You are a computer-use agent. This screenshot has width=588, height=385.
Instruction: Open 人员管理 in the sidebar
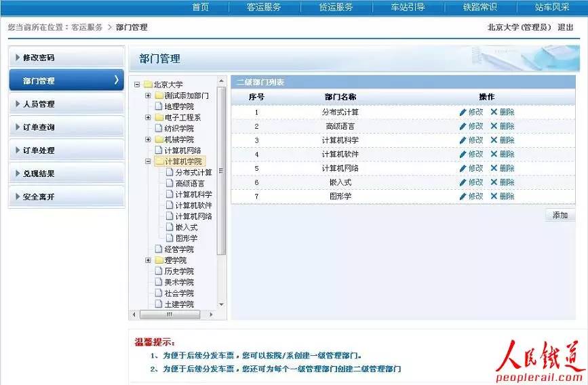tap(66, 104)
